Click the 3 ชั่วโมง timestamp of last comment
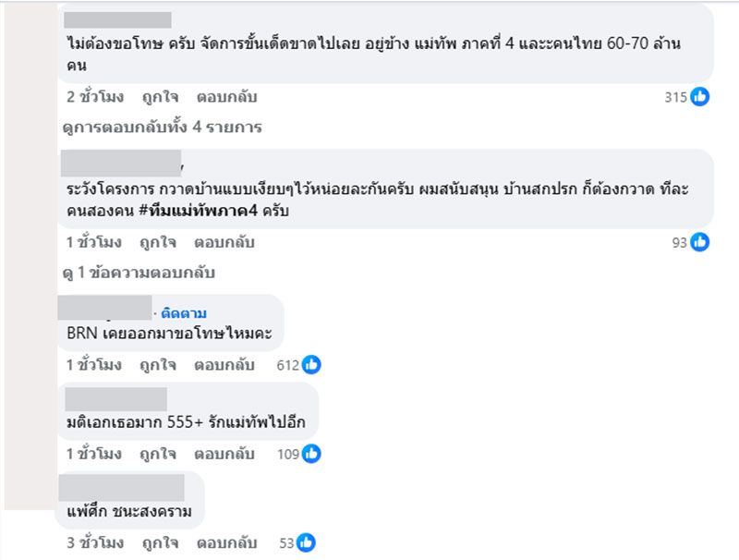Screen dimensions: 739x560 coord(94,543)
